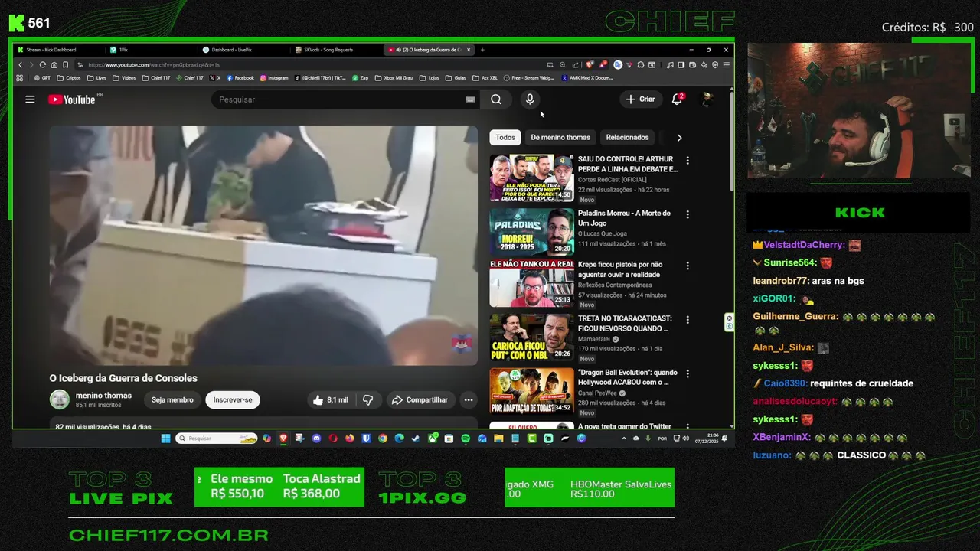
Task: Open the Facebook bookmark
Action: [x=240, y=78]
